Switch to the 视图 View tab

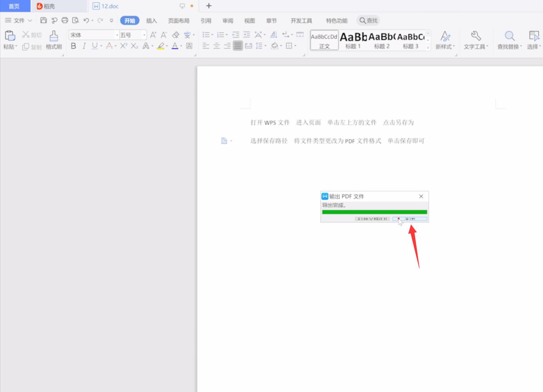pyautogui.click(x=250, y=21)
